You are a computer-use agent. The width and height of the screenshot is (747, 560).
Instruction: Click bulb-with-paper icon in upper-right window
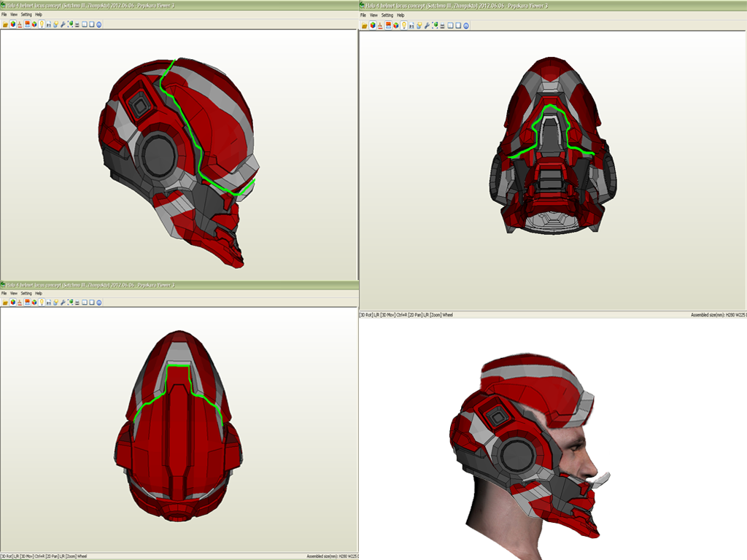coord(419,26)
